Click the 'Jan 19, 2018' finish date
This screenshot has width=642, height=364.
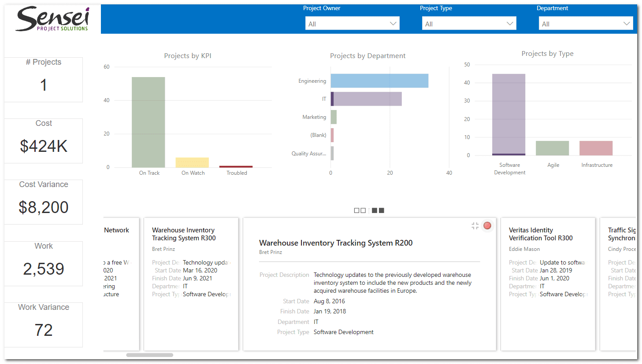point(330,312)
